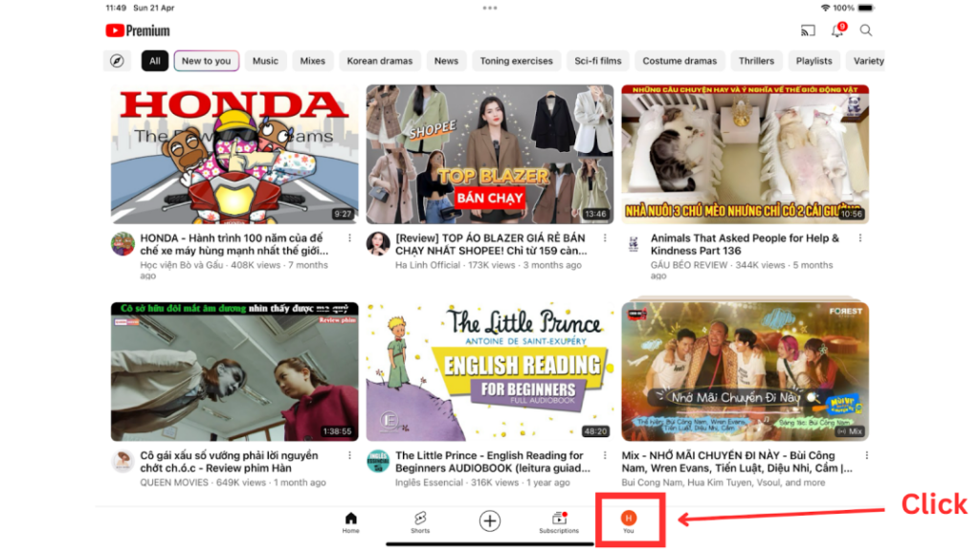Open YouTube search
The image size is (980, 551).
(x=866, y=31)
